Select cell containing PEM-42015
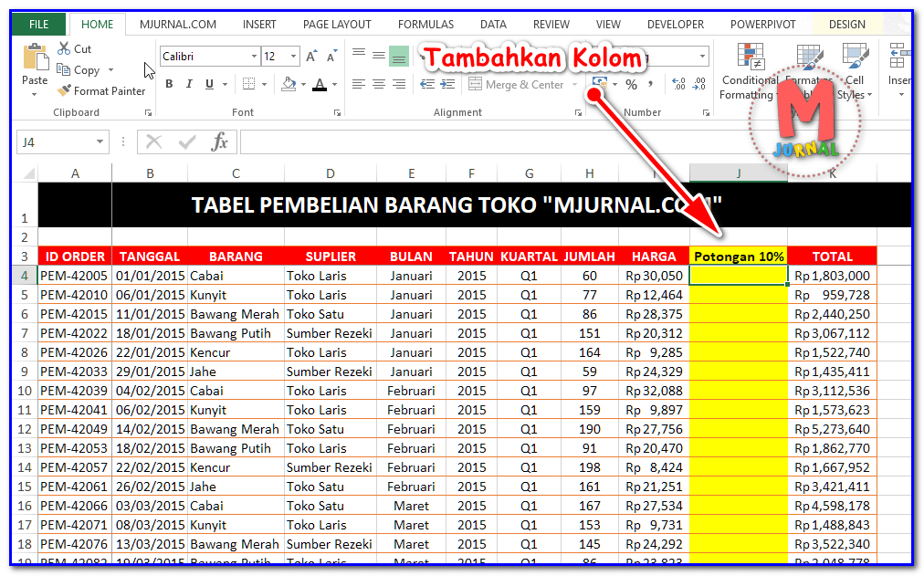 coord(74,314)
